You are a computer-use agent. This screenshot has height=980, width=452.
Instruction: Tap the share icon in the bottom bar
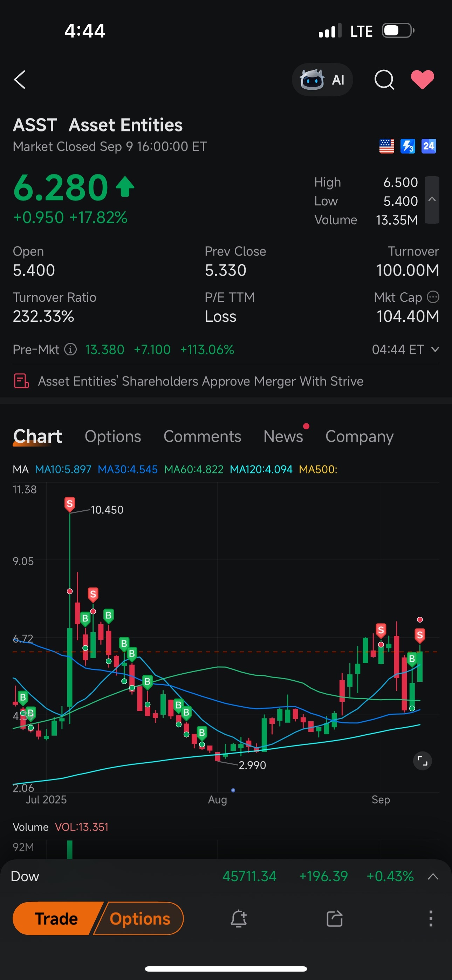click(x=334, y=918)
